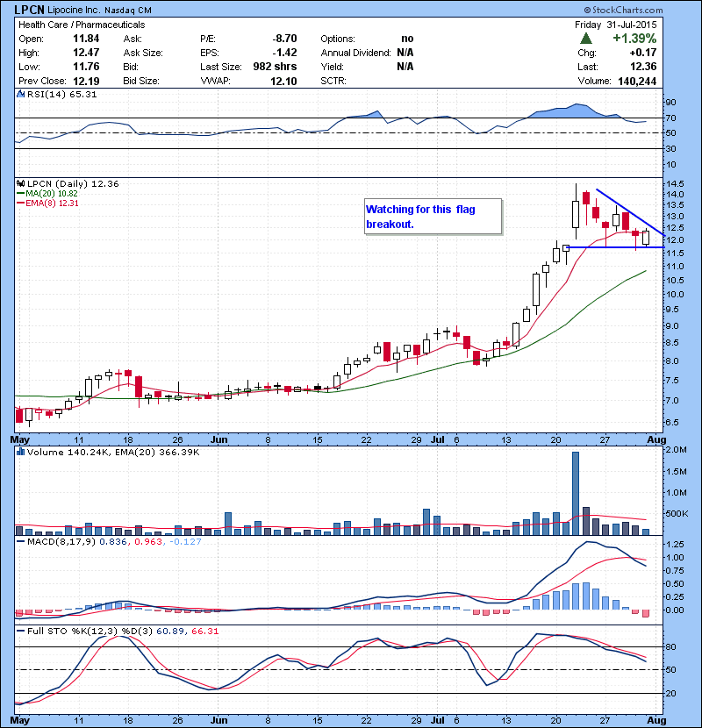Click the green up-triangle change indicator
This screenshot has width=702, height=728.
click(x=586, y=39)
